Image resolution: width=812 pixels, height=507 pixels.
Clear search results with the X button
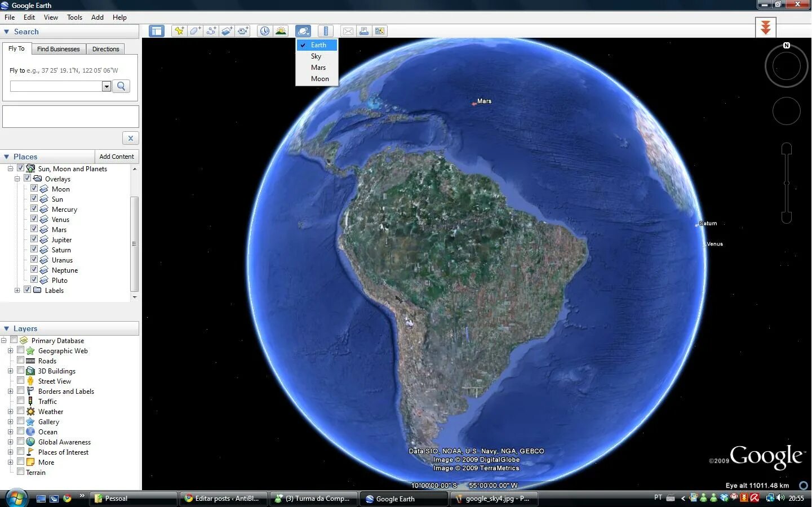click(131, 138)
